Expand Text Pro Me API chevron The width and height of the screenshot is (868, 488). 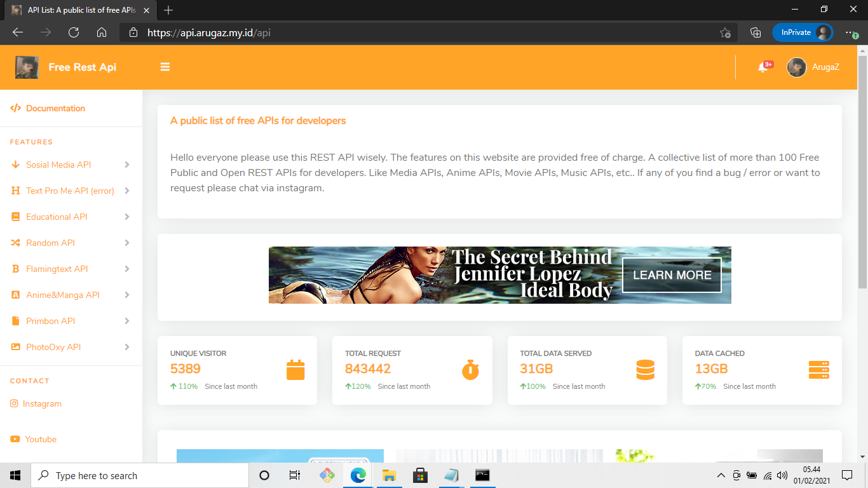127,191
